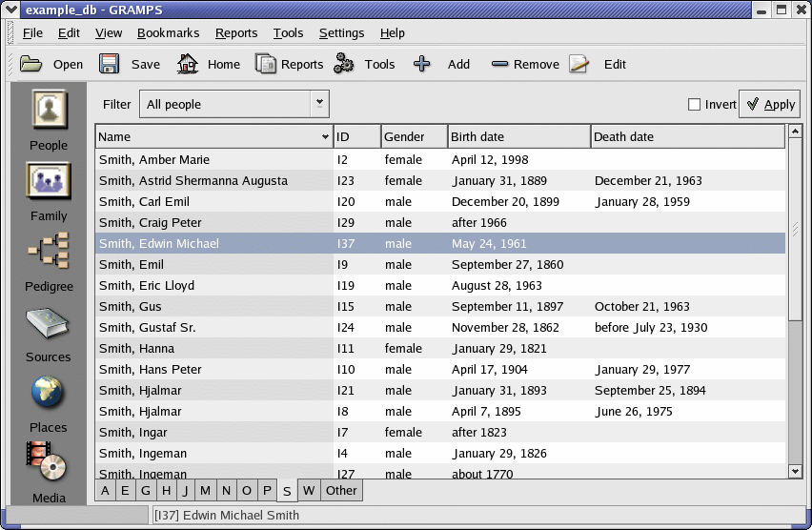This screenshot has width=812, height=530.
Task: Click the vertical scrollbar of people list
Action: coord(796,381)
